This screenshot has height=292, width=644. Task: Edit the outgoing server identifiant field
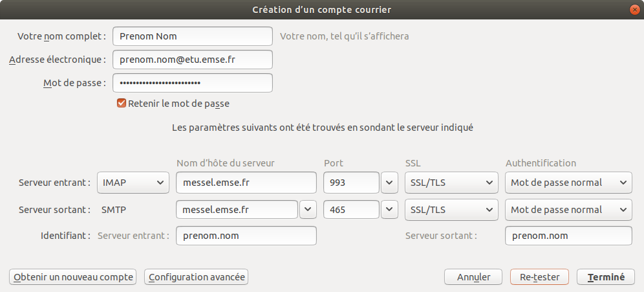point(568,236)
